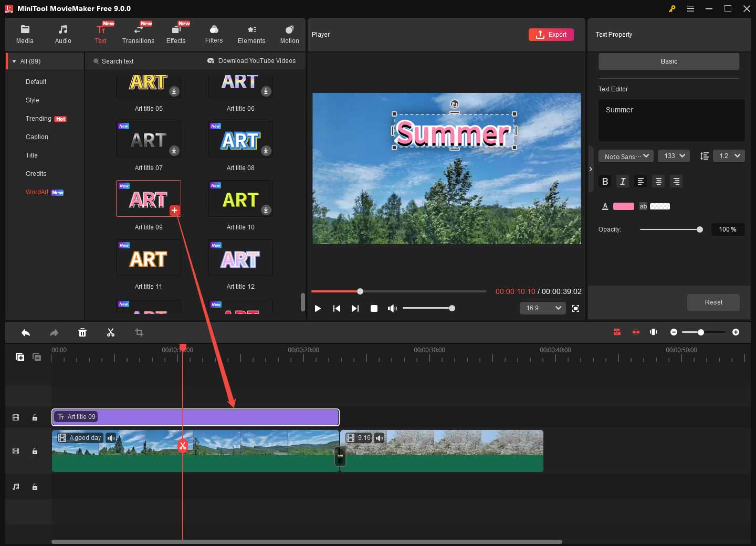
Task: Split the clip with scissors tool
Action: coord(111,332)
